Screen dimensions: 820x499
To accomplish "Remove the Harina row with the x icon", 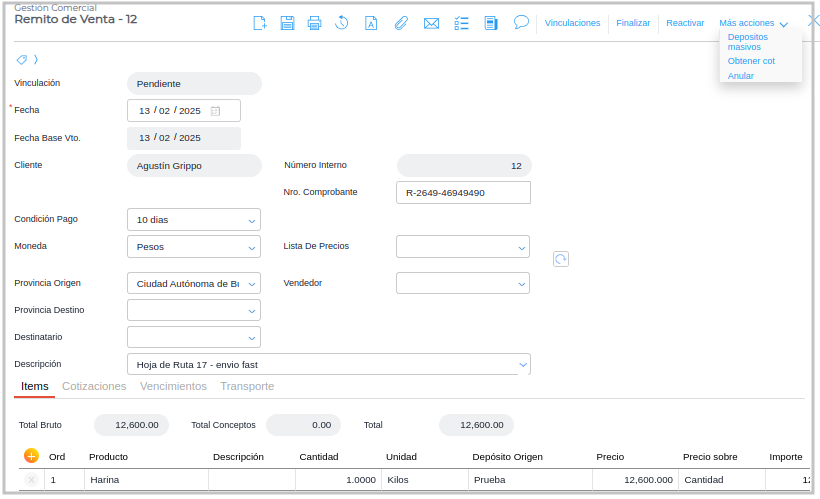I will (x=31, y=480).
